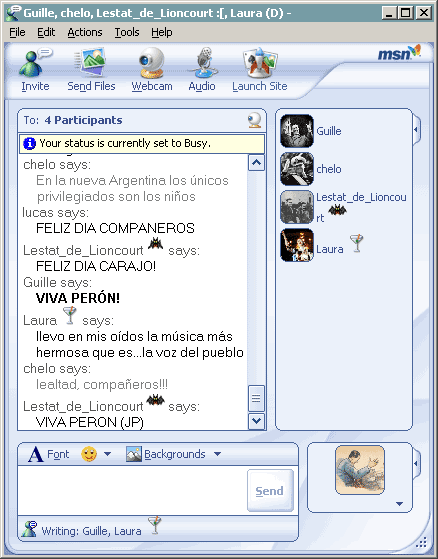Click the Send button
Screen dimensions: 438x559
270,491
